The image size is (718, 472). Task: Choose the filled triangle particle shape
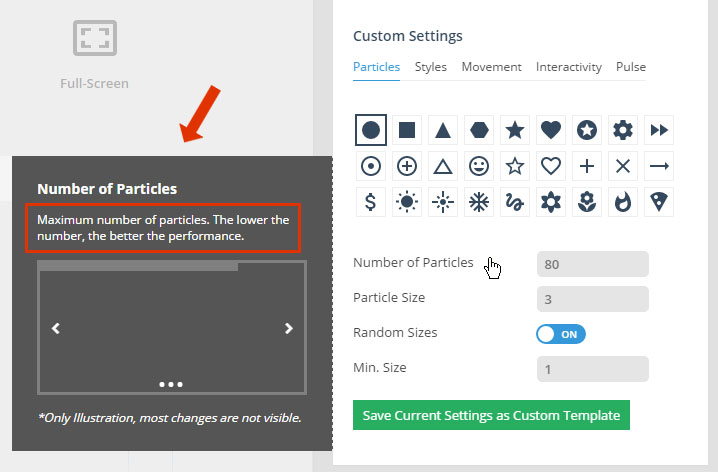(443, 130)
